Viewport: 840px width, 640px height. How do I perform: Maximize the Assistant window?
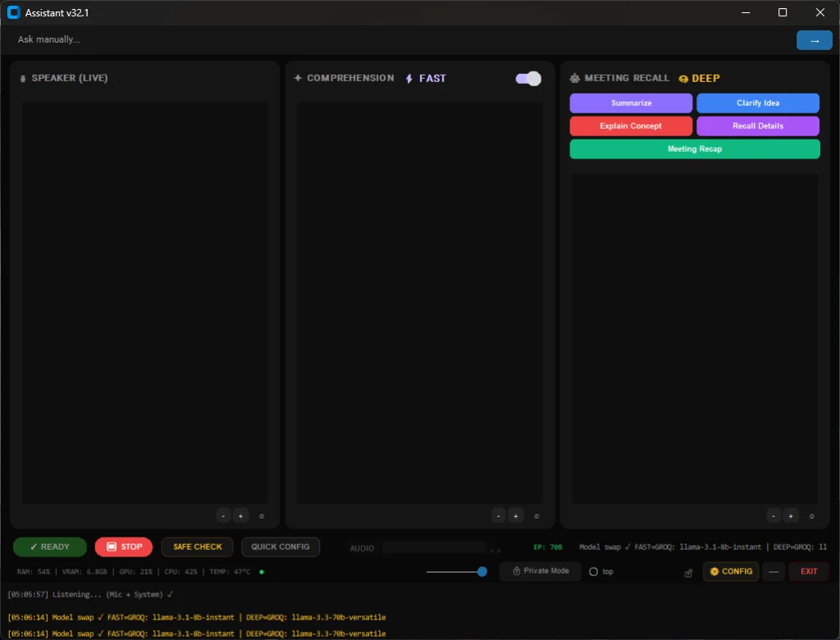point(782,12)
